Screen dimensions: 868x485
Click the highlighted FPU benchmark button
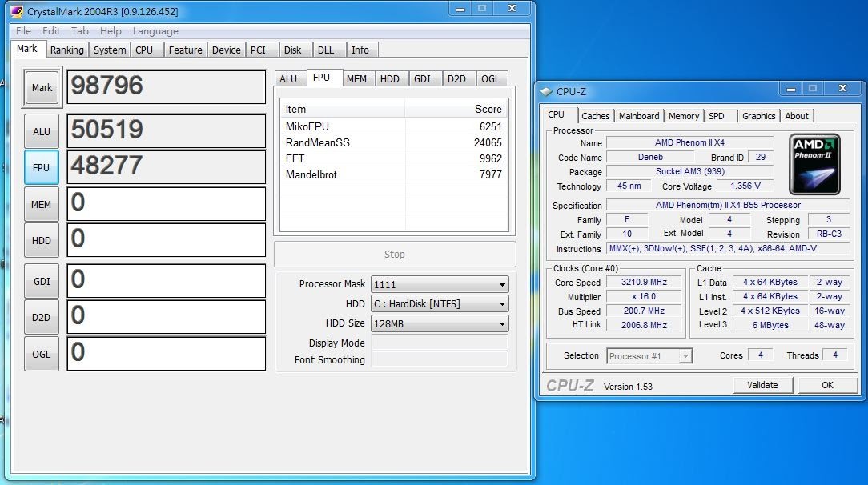(x=42, y=167)
